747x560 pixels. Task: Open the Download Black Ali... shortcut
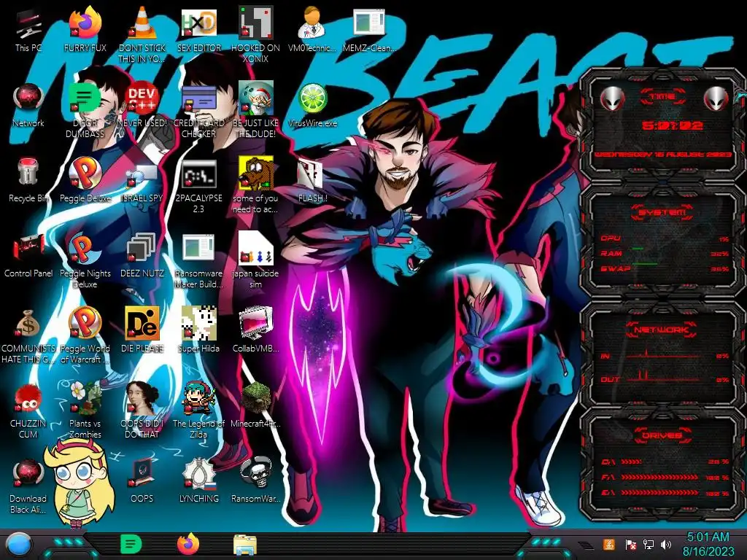28,486
